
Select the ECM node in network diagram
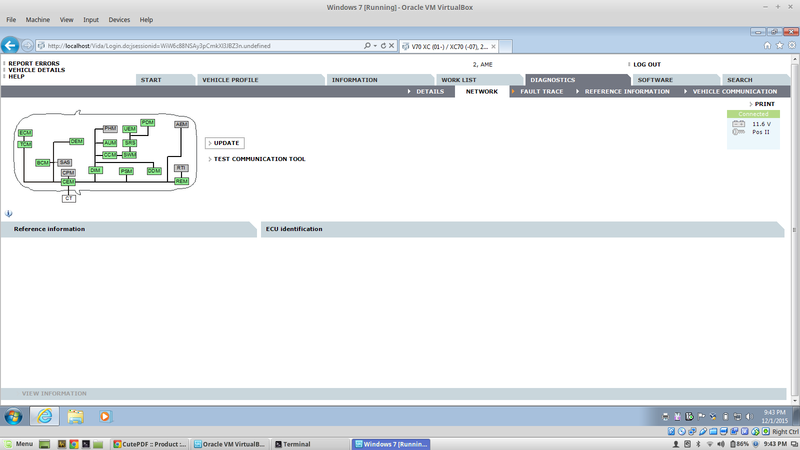coord(25,133)
